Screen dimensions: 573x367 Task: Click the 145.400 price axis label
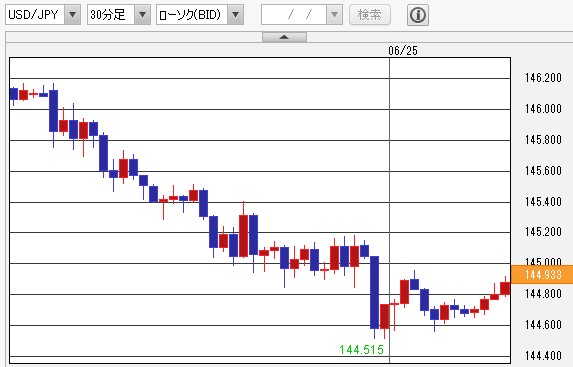point(543,202)
